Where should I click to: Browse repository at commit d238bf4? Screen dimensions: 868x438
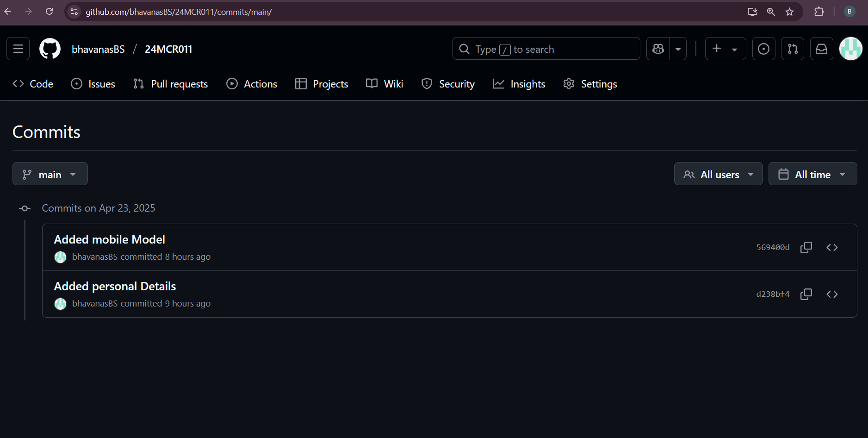pos(832,294)
